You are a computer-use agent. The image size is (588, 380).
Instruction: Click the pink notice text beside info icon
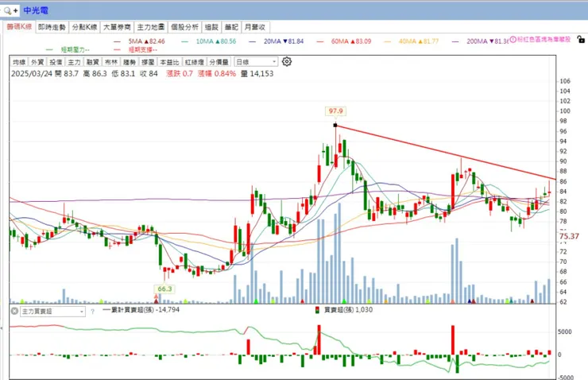tap(544, 40)
